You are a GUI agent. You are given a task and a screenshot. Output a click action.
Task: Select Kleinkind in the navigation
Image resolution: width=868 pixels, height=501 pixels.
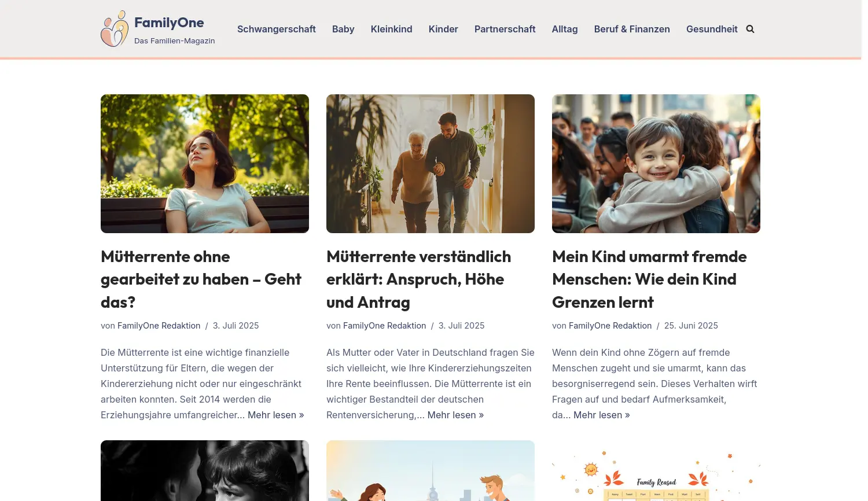coord(392,29)
